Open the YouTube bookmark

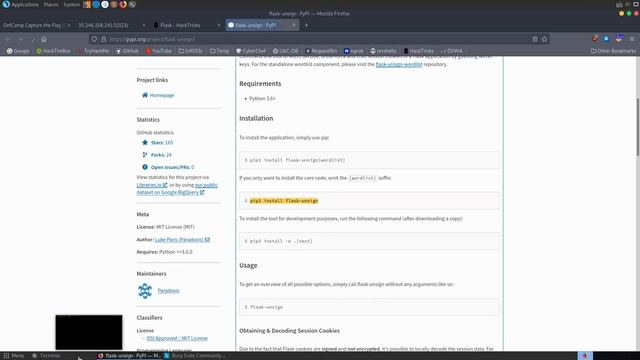pyautogui.click(x=158, y=51)
